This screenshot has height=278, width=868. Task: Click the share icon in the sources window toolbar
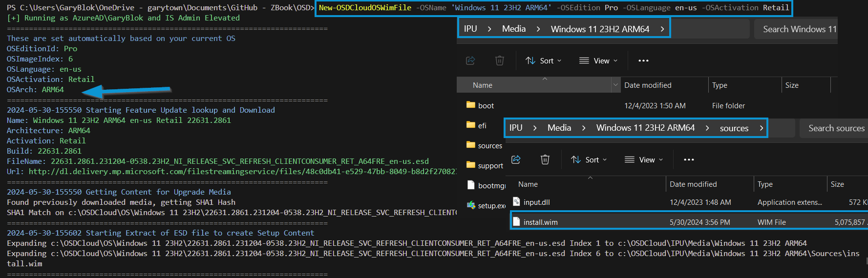[516, 159]
